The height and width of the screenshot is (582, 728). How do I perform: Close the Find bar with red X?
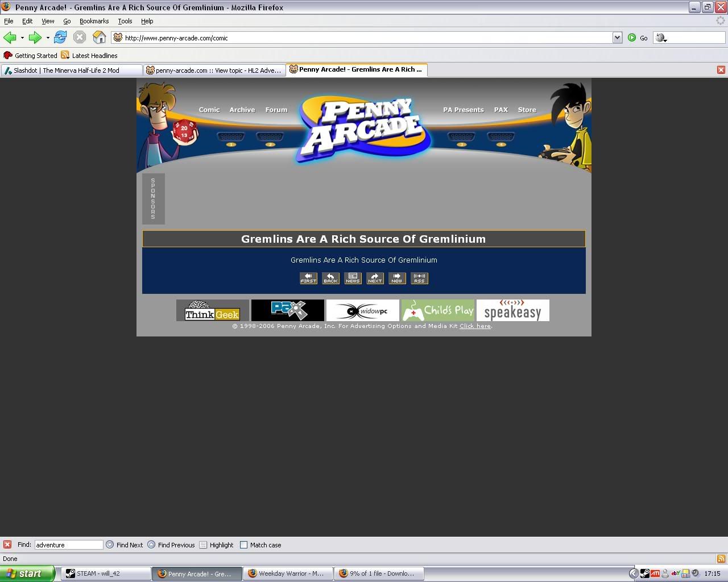click(x=7, y=544)
